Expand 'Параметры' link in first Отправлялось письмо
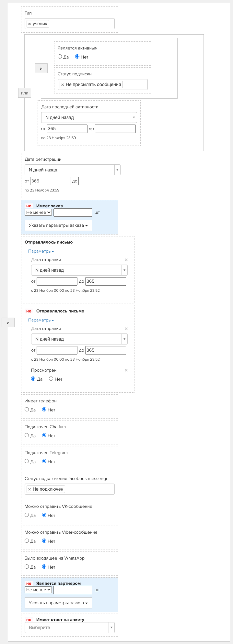Screen dimensions: 233x644 click(41, 251)
